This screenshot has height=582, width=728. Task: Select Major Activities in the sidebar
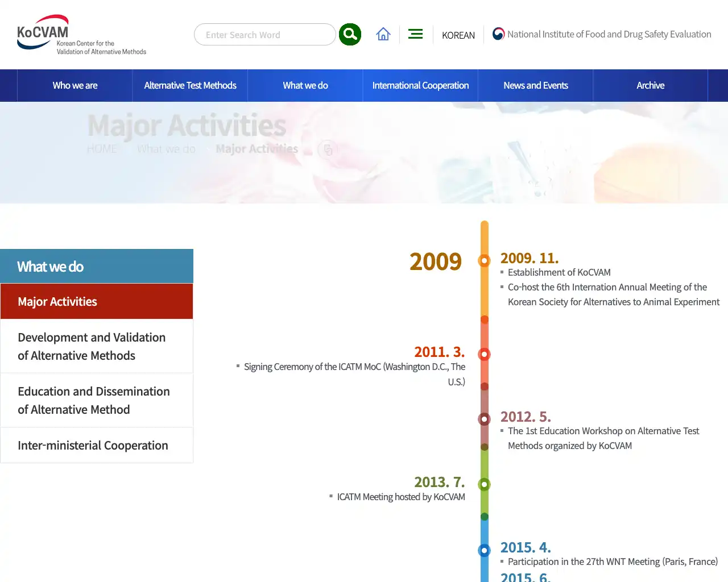click(x=97, y=301)
